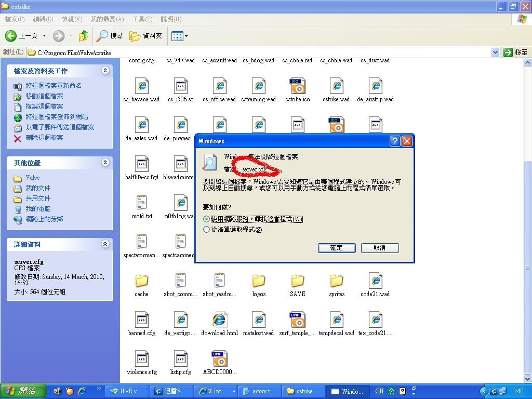
Task: Select the de_aztec.wad file icon
Action: tap(141, 125)
